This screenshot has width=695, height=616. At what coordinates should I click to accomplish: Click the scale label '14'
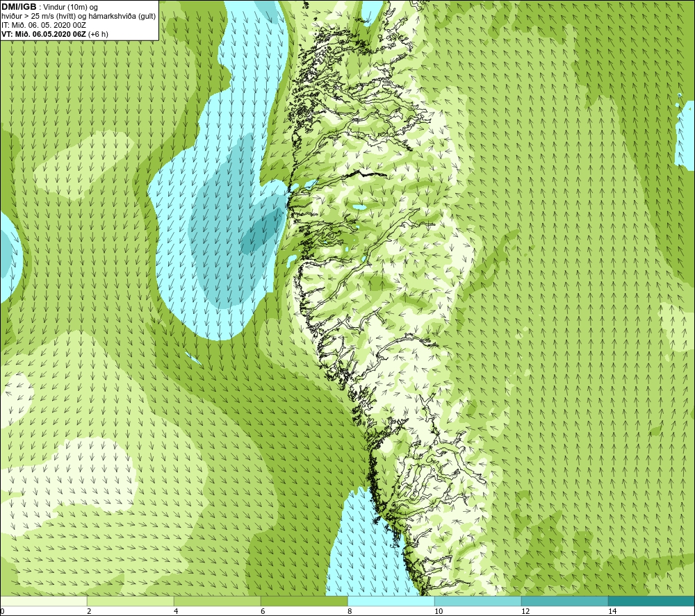612,611
